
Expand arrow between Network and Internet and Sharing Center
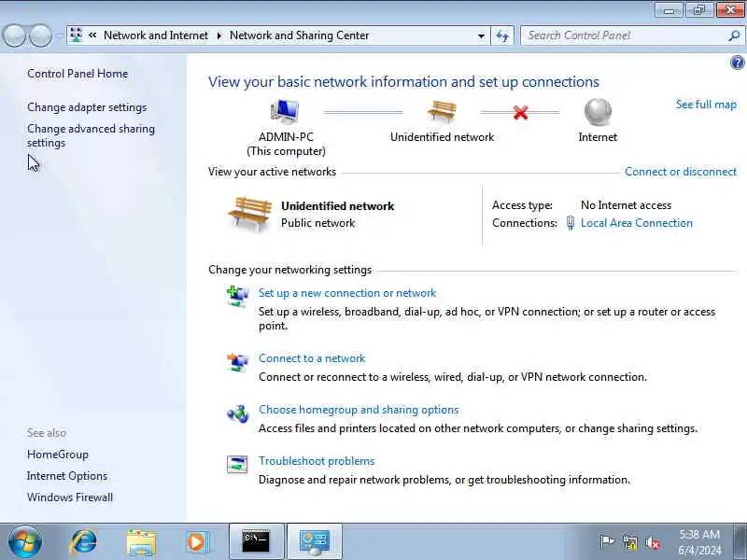coord(219,35)
